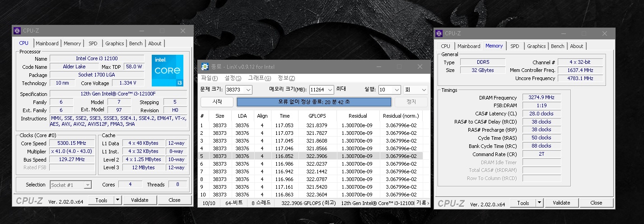Switch to SPD tab in right CPU-Z window
The height and width of the screenshot is (224, 644).
tap(514, 46)
